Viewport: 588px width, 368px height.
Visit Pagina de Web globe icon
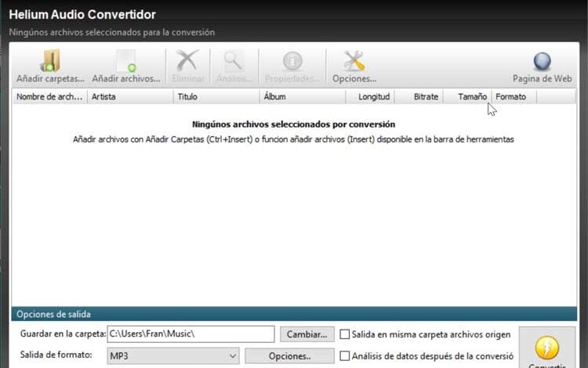pos(542,62)
